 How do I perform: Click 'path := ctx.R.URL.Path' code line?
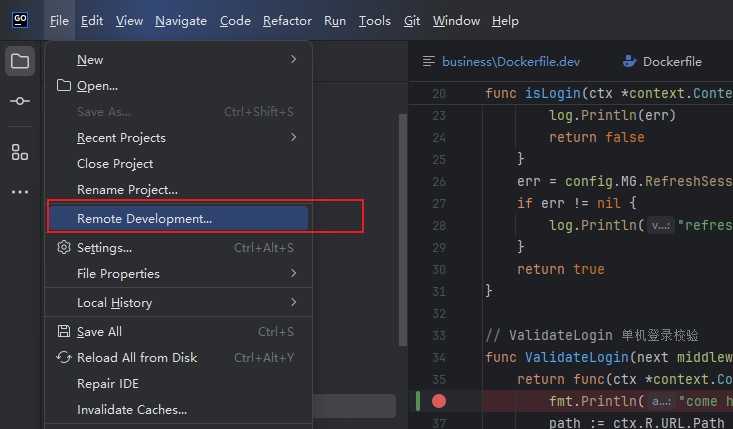(x=636, y=422)
